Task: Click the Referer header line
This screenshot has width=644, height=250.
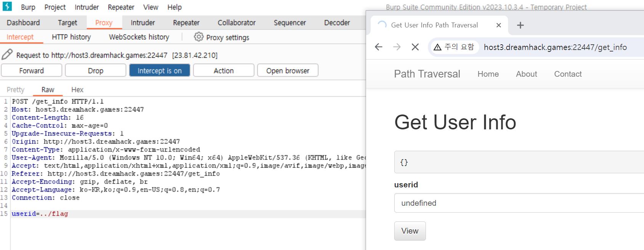Action: [116, 174]
